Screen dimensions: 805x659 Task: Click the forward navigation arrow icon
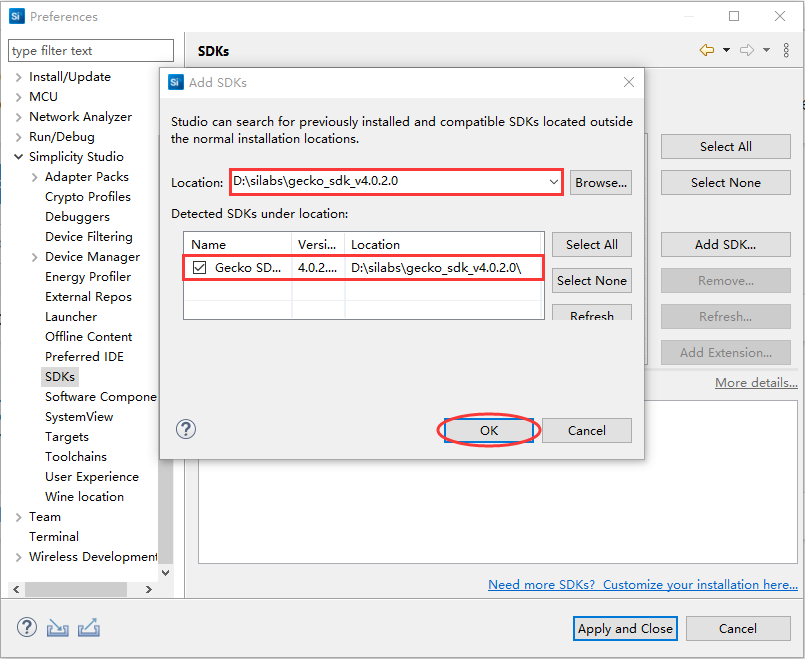(x=747, y=50)
